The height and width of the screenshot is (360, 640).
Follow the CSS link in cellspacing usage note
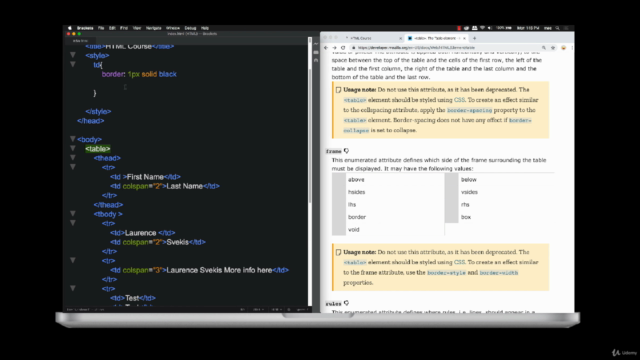pos(459,100)
